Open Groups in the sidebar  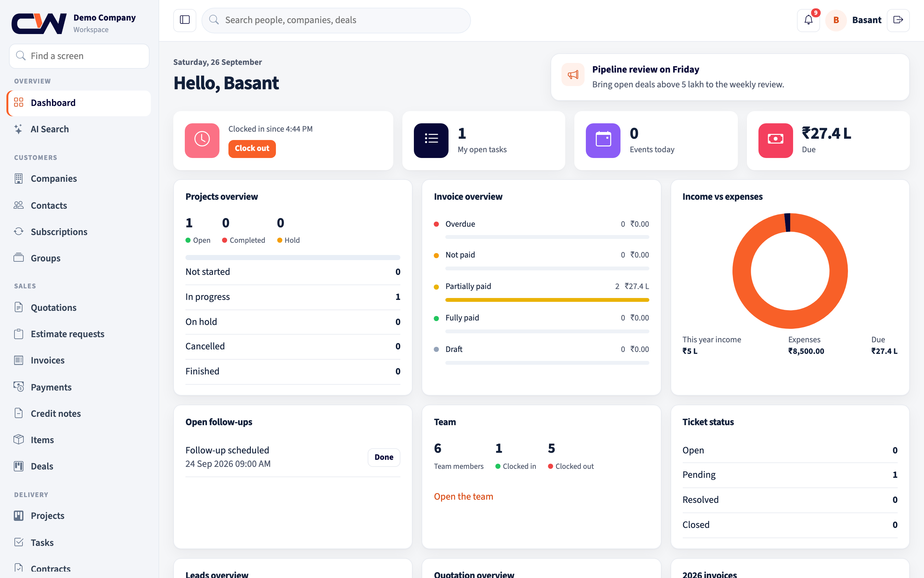click(x=79, y=258)
